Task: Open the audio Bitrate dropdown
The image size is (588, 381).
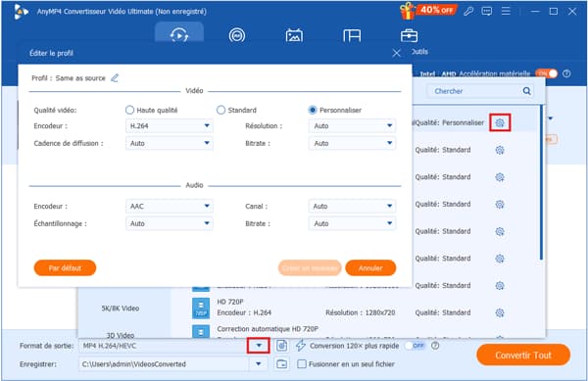Action: coord(352,223)
